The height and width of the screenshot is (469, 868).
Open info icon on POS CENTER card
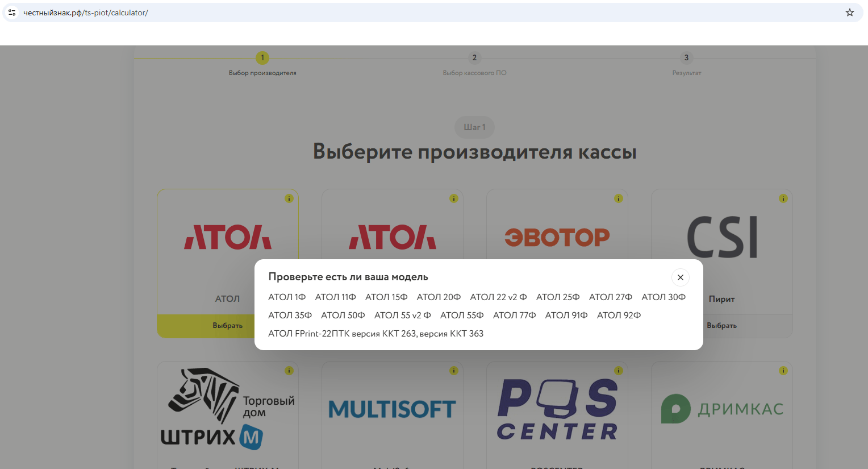[619, 371]
